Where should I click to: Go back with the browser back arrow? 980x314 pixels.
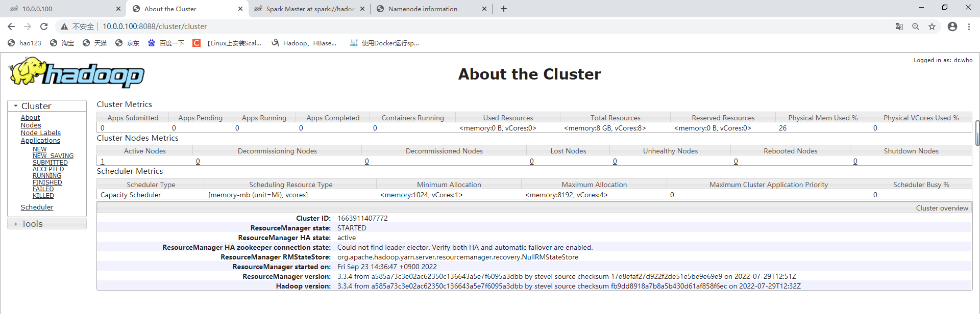click(x=11, y=27)
